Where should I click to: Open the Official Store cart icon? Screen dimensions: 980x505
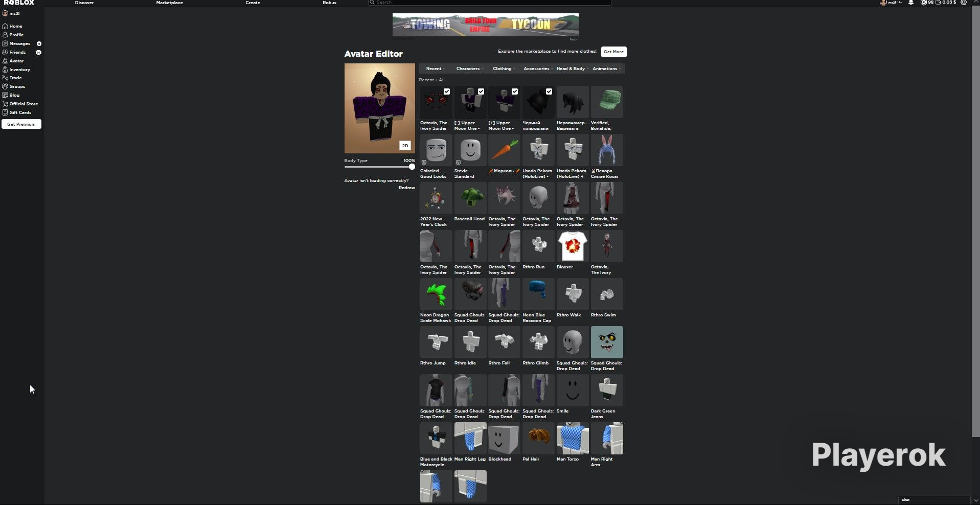point(5,104)
